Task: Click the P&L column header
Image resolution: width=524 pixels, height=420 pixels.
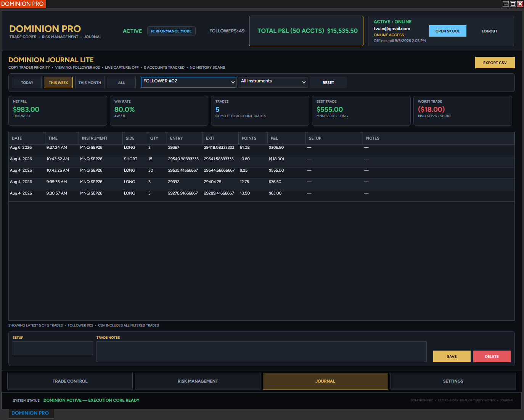Action: (286, 138)
